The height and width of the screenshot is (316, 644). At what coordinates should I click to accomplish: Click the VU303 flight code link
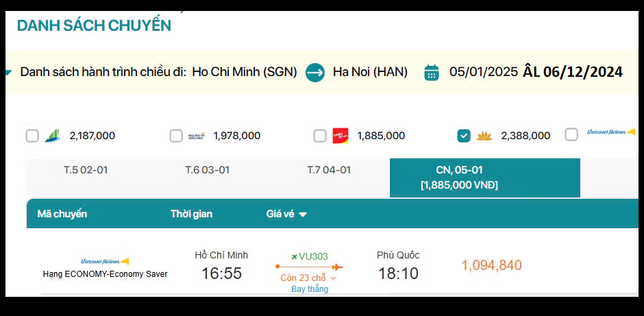pos(313,256)
